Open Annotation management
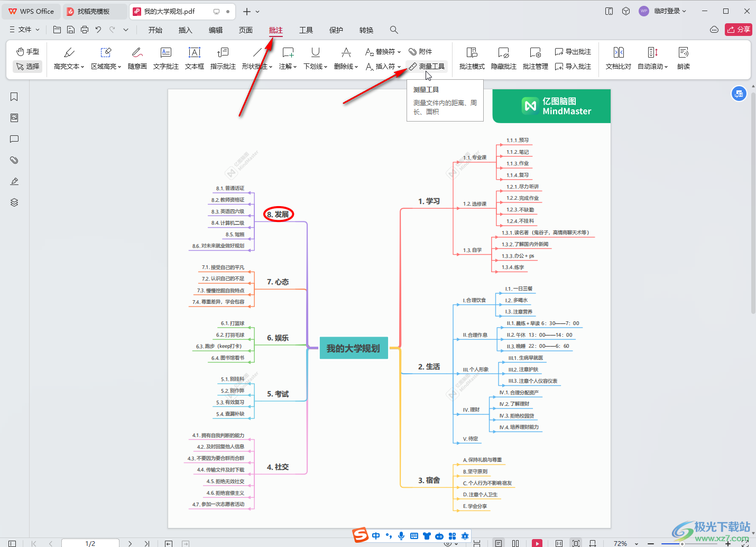 (536, 58)
